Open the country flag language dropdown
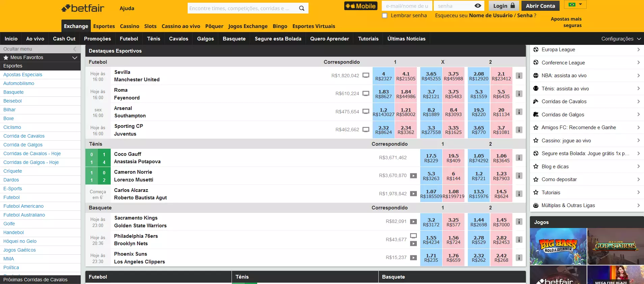This screenshot has width=644, height=284. tap(575, 4)
